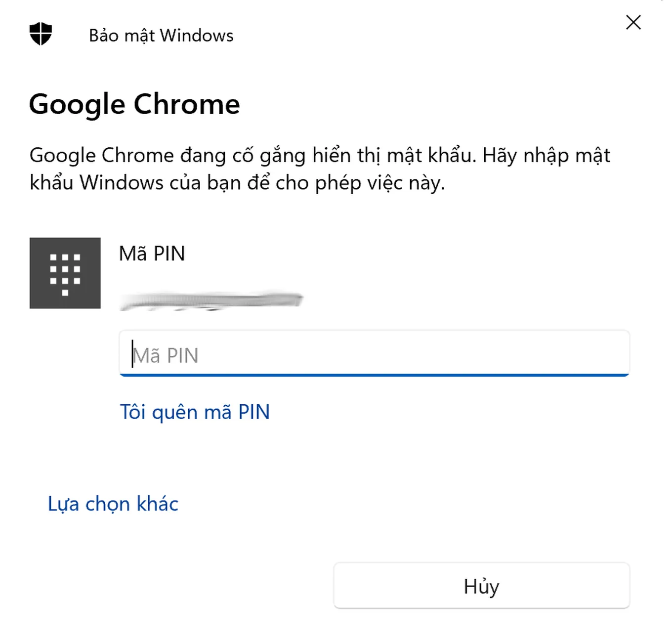Dismiss the dialog with Hủy
This screenshot has height=638, width=672.
coord(482,586)
